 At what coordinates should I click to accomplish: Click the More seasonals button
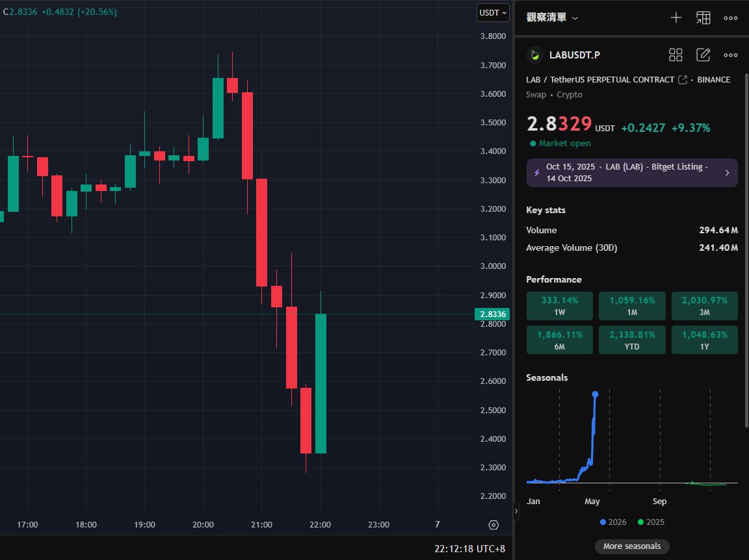(632, 546)
